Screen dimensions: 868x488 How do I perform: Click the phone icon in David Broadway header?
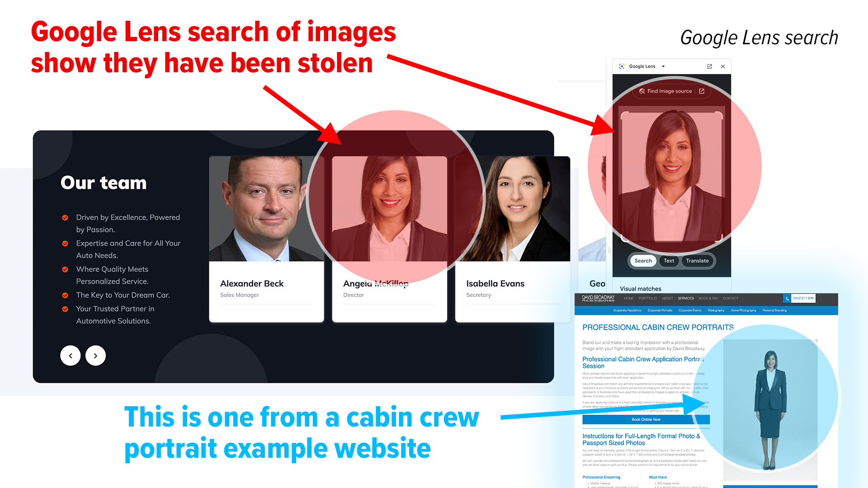[788, 298]
